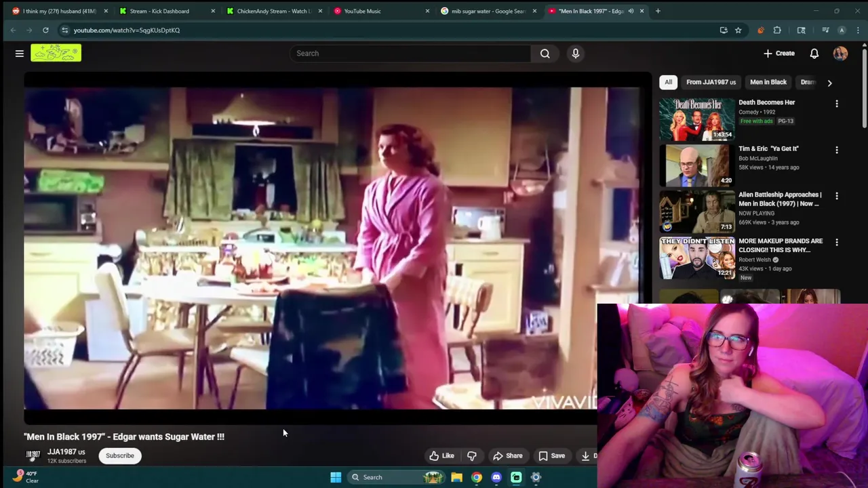Select the Men in Black chip

pyautogui.click(x=768, y=82)
